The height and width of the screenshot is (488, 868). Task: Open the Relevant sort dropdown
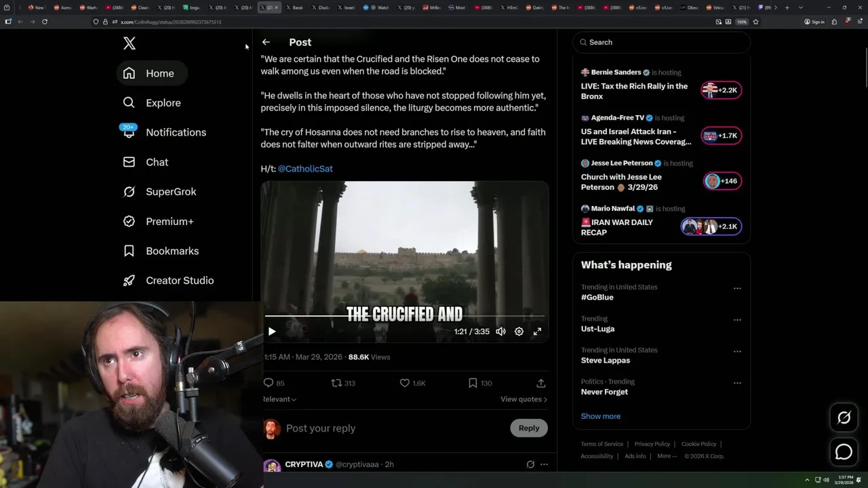pos(279,399)
